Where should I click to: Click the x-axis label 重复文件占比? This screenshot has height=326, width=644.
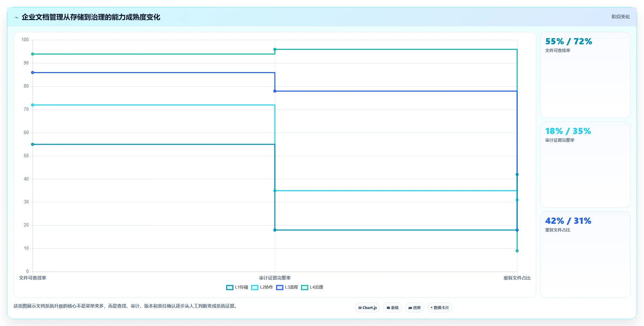[517, 278]
